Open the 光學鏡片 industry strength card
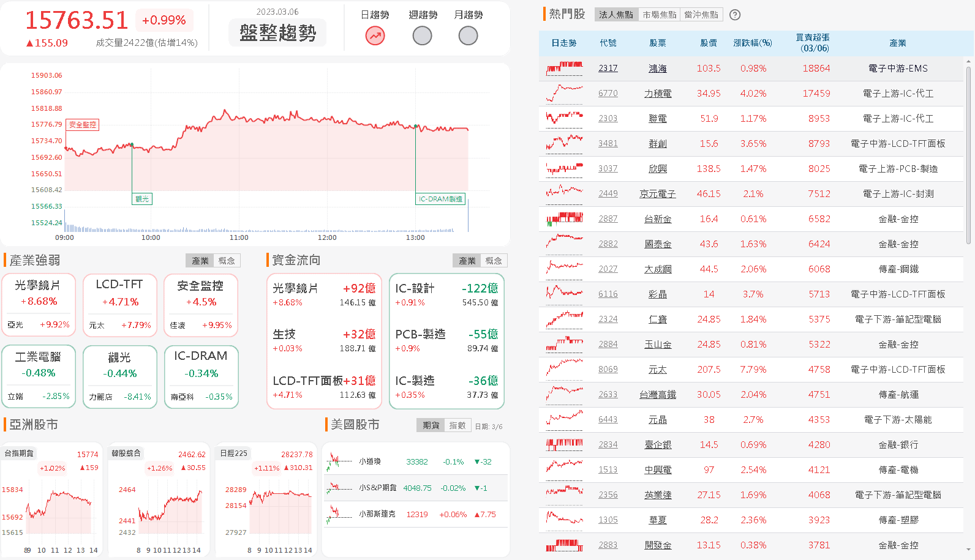This screenshot has height=560, width=975. point(38,304)
